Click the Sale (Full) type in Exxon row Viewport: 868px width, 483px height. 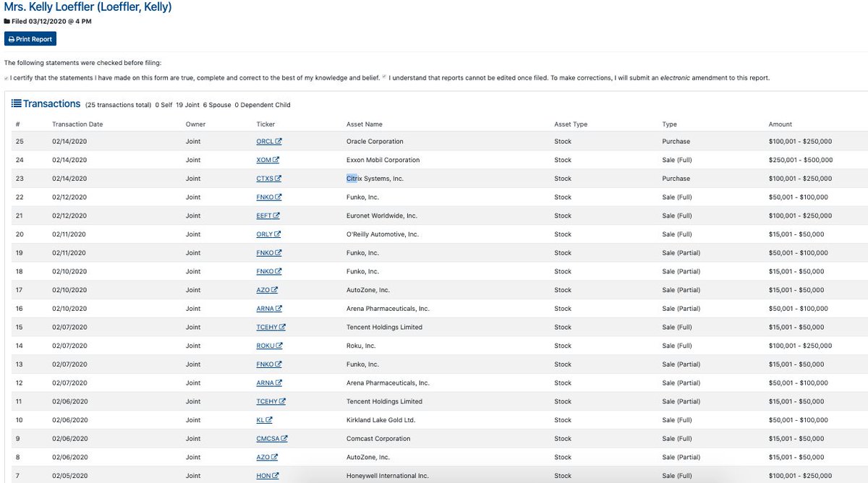point(677,160)
